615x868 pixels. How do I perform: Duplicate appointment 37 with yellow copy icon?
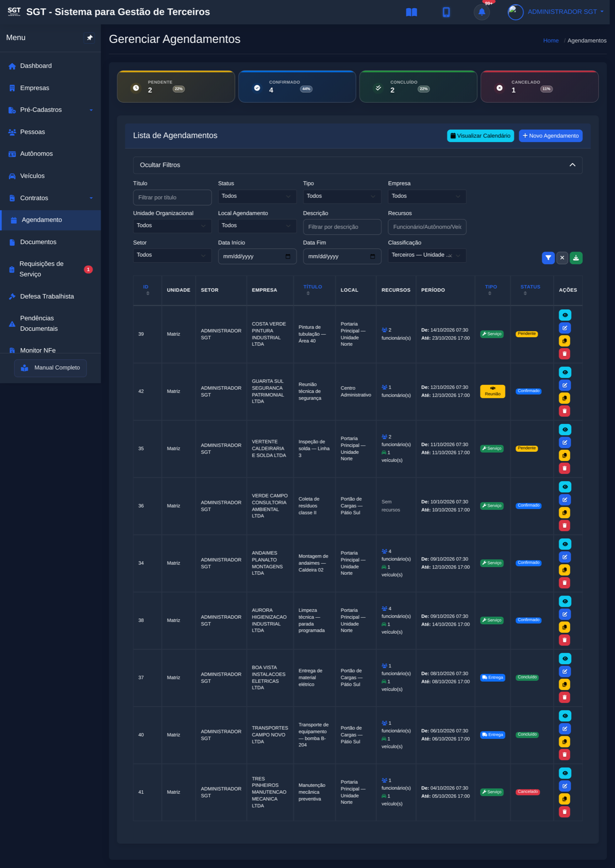point(565,684)
